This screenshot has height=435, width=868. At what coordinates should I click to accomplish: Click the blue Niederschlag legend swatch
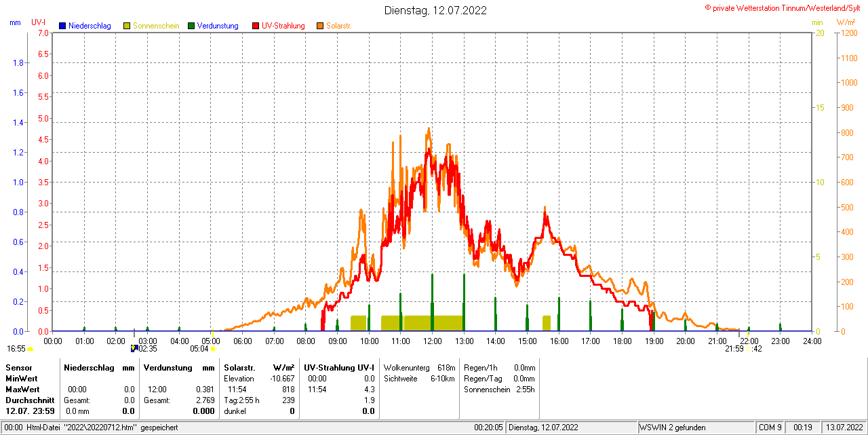[62, 26]
